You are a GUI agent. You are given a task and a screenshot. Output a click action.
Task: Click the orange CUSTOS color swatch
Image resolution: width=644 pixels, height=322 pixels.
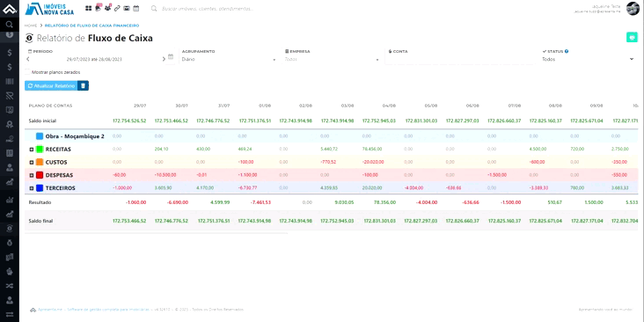[x=40, y=163]
